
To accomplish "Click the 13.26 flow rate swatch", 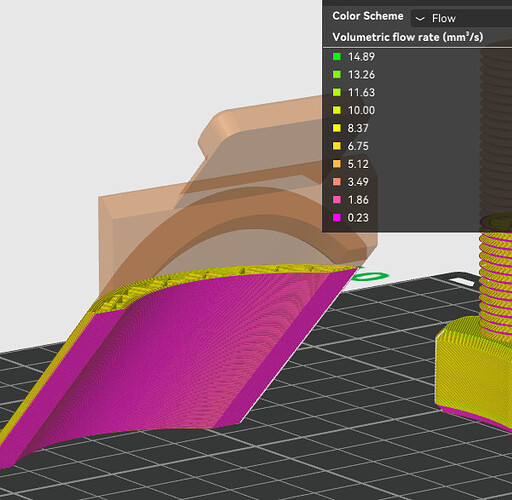I will (x=337, y=74).
